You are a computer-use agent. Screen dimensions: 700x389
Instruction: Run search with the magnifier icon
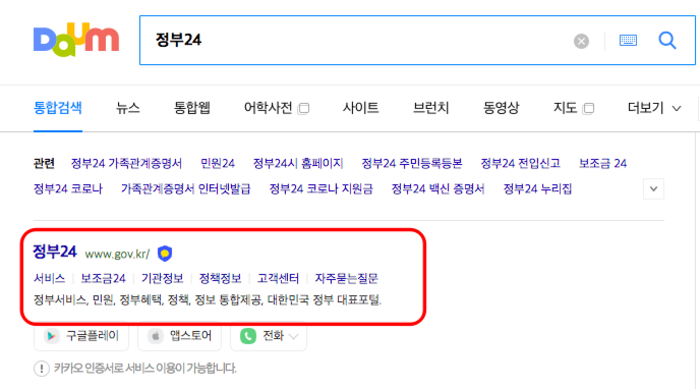click(x=667, y=41)
